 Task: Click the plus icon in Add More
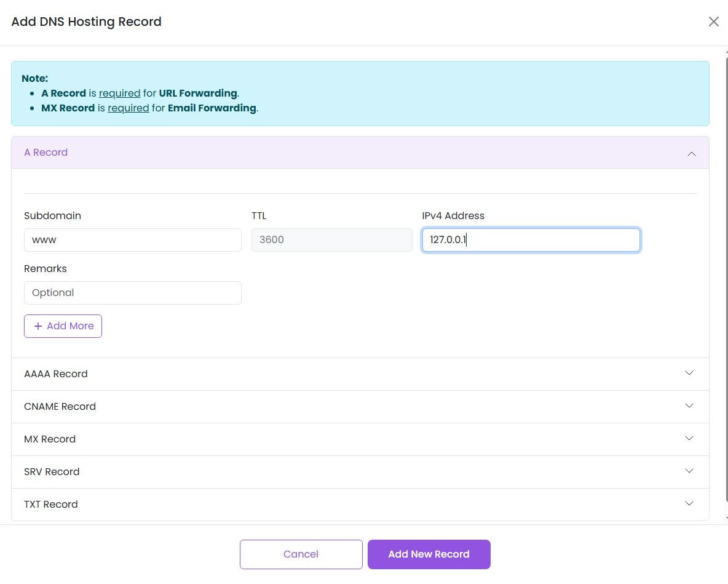(38, 326)
